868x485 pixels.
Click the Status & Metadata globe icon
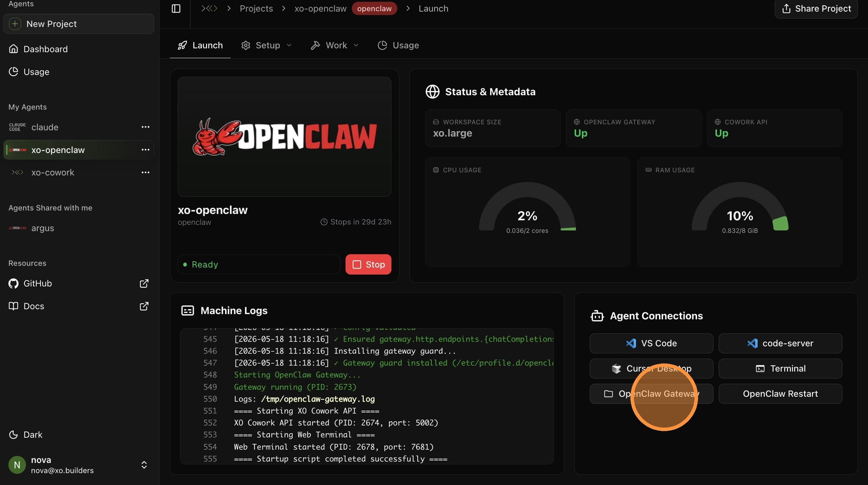432,92
